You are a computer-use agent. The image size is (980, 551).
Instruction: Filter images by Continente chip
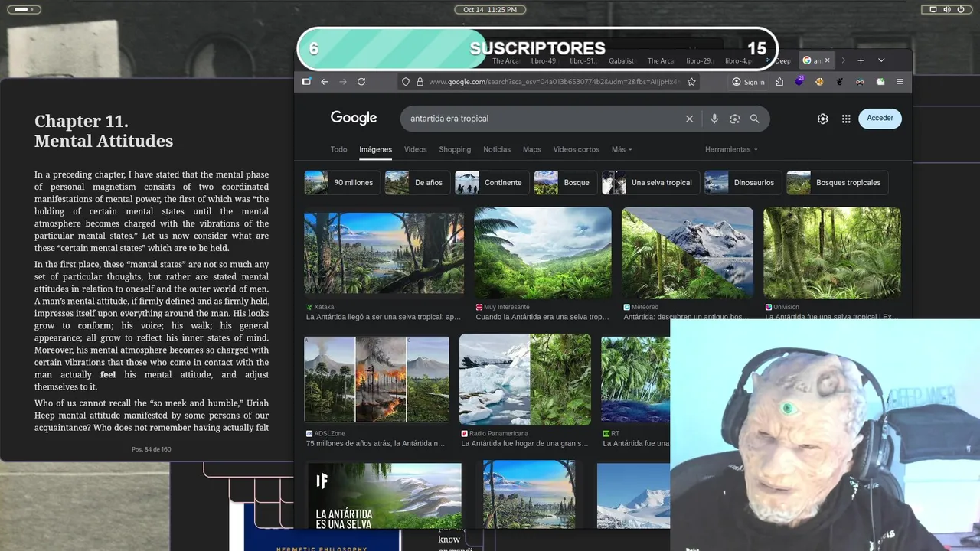[x=491, y=182]
